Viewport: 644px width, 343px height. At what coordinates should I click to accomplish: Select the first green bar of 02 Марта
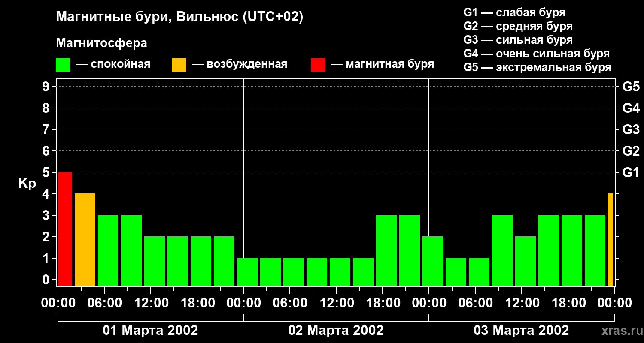(x=247, y=272)
